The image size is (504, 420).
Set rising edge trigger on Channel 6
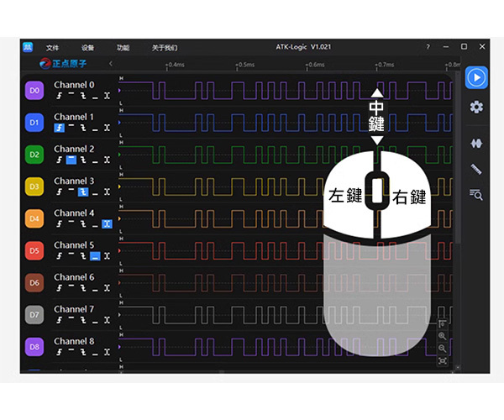[59, 288]
